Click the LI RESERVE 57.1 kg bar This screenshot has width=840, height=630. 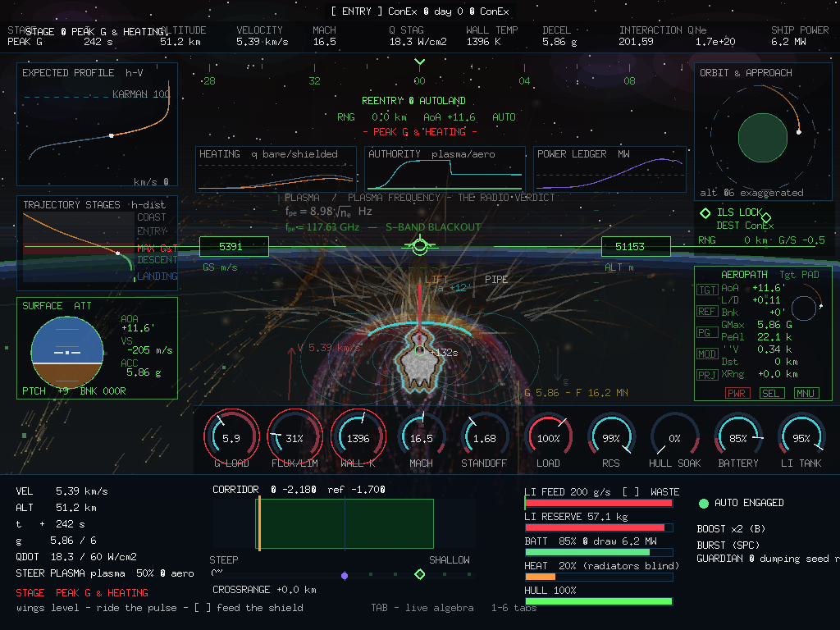coord(598,527)
